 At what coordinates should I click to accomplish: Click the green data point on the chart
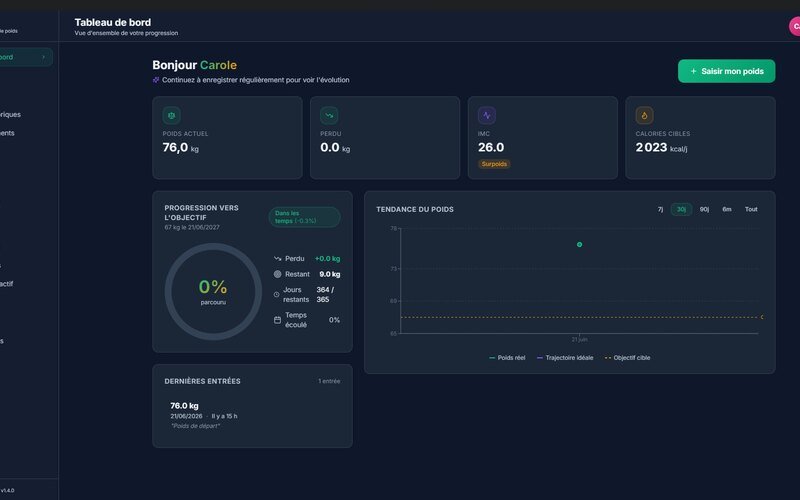pos(579,244)
